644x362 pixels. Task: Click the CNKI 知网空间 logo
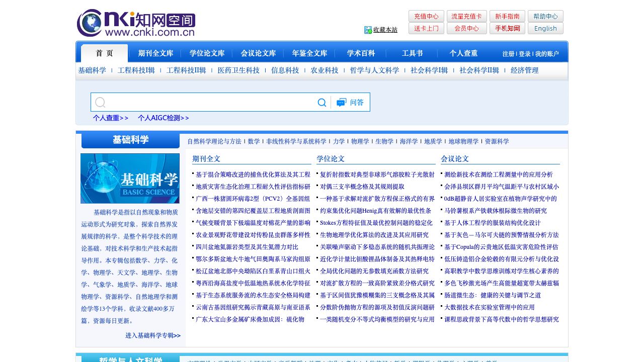[x=136, y=23]
